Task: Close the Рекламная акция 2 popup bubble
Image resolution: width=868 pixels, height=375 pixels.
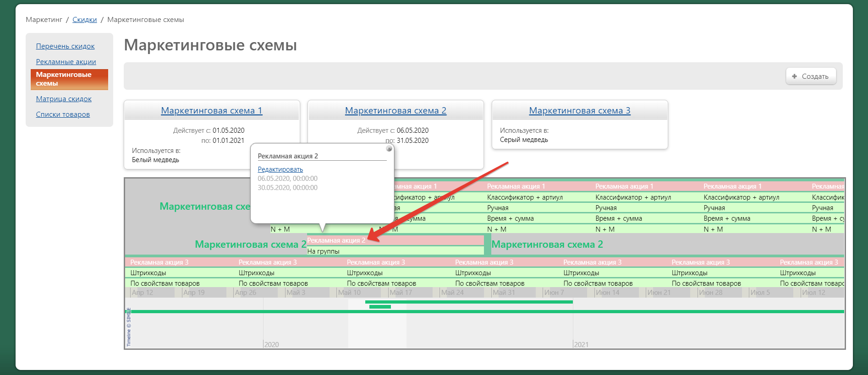Action: click(x=389, y=148)
